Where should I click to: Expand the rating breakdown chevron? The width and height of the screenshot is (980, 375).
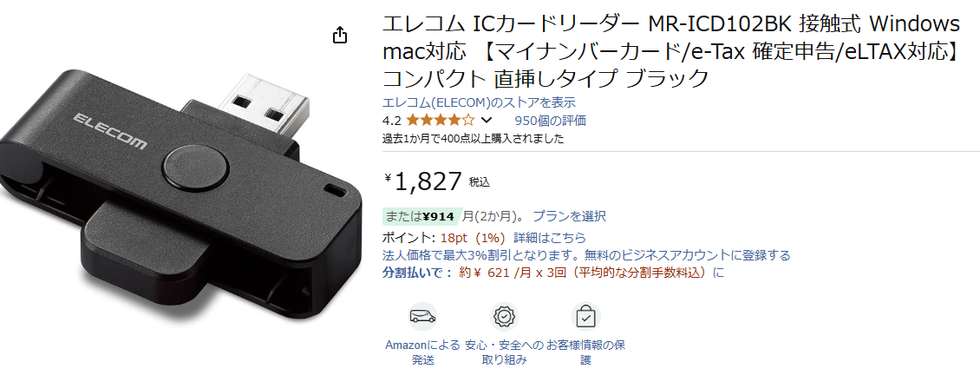[487, 120]
